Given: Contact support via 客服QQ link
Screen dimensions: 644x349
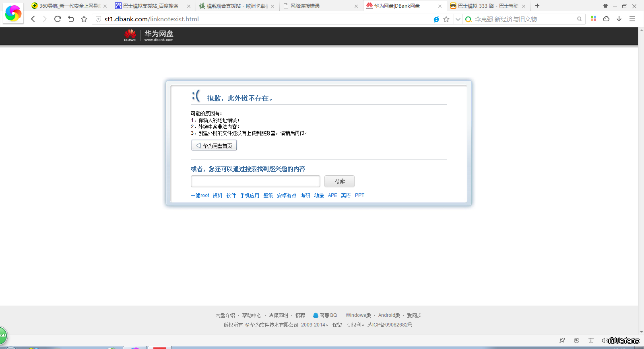Looking at the screenshot, I should point(325,315).
